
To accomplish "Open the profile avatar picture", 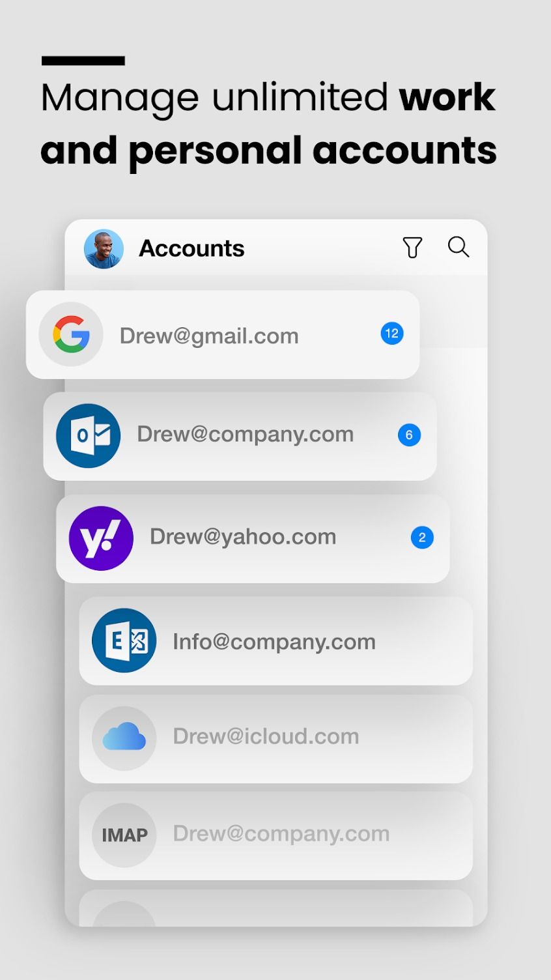I will click(103, 248).
